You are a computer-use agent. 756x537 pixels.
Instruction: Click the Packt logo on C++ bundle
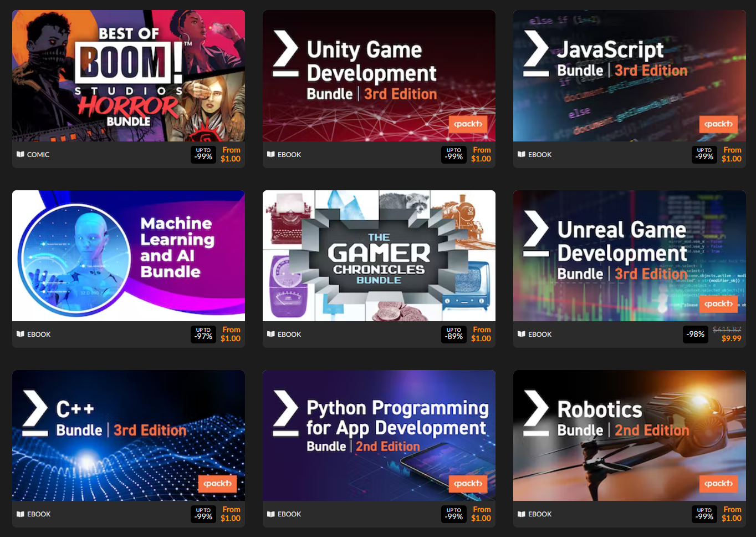pos(218,483)
